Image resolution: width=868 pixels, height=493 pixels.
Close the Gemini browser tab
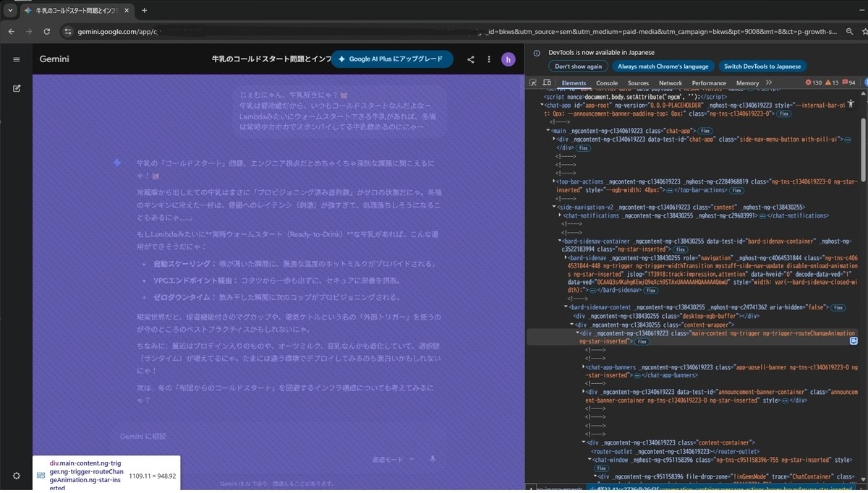[126, 11]
